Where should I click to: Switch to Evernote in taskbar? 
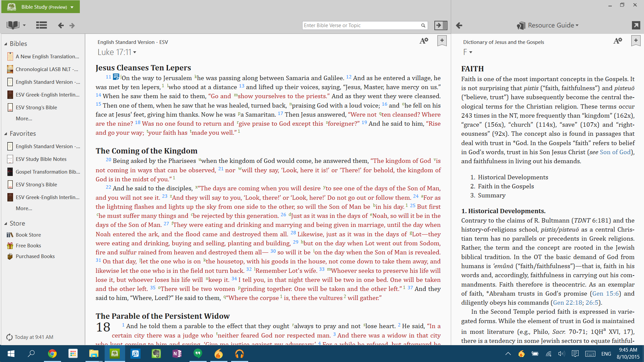[156, 354]
